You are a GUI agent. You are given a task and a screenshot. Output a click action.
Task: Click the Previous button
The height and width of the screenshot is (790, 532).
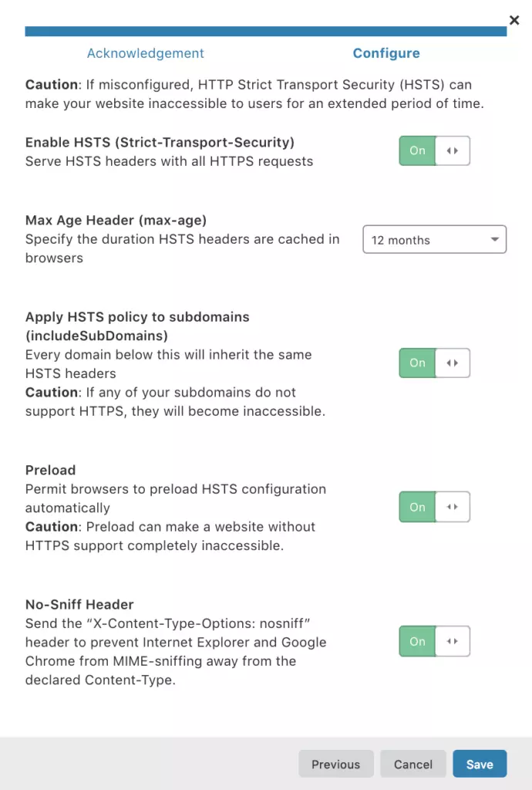[x=335, y=764]
